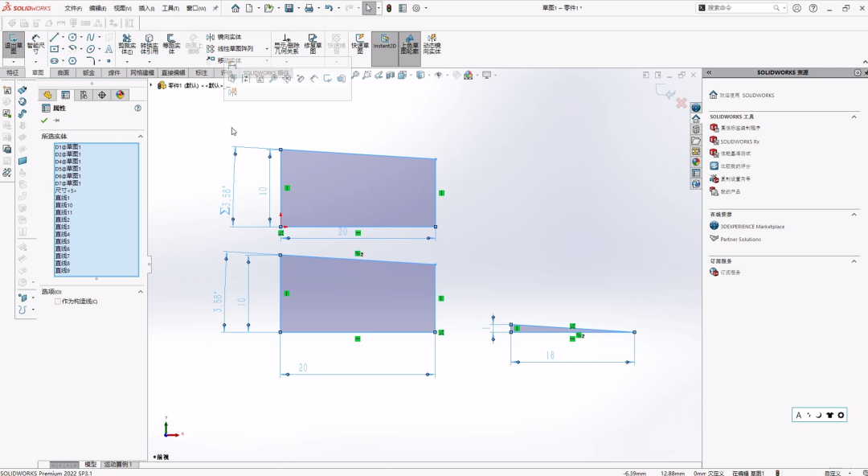868x476 pixels.
Task: Click the Appearances color ball in task pane
Action: point(696,162)
